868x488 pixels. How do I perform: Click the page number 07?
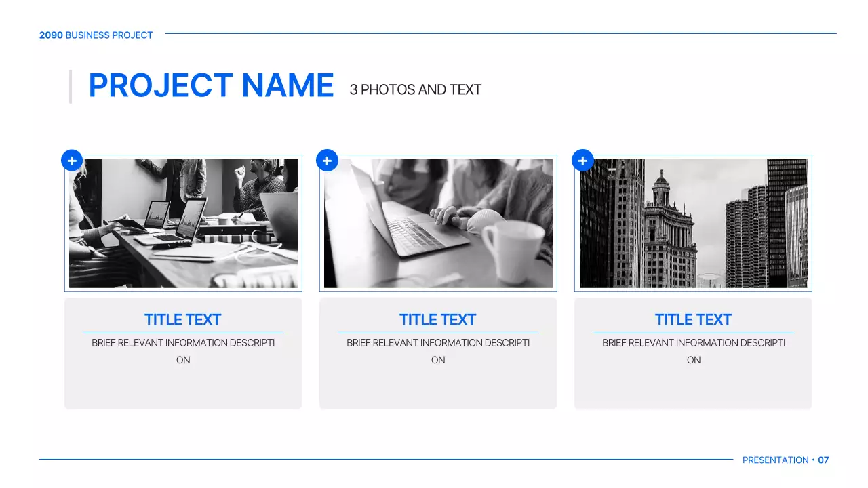pos(823,460)
